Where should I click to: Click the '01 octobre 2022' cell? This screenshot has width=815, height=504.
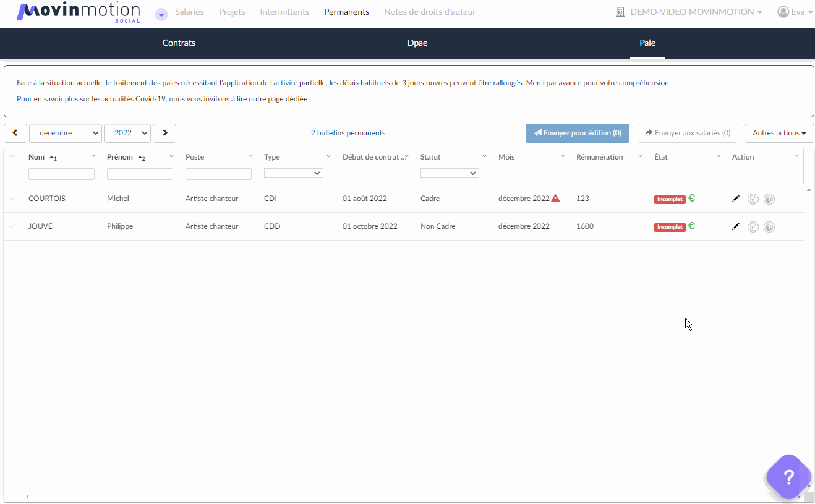(370, 226)
